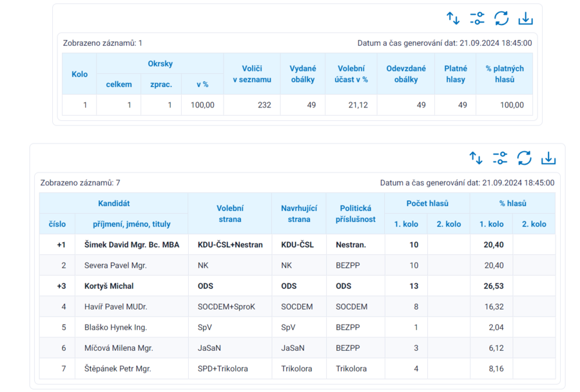Image resolution: width=580 pixels, height=392 pixels.
Task: Select the percentage 8,16 for Štěpánek
Action: click(496, 369)
